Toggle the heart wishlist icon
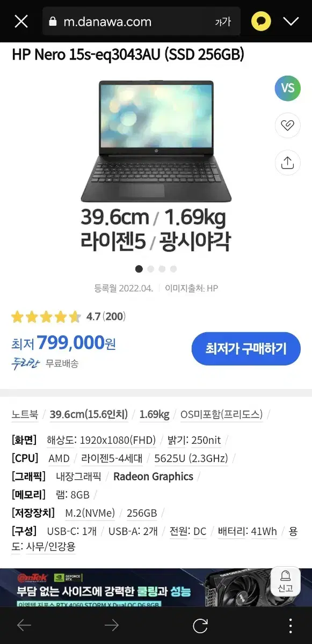Image resolution: width=312 pixels, height=644 pixels. coord(288,126)
